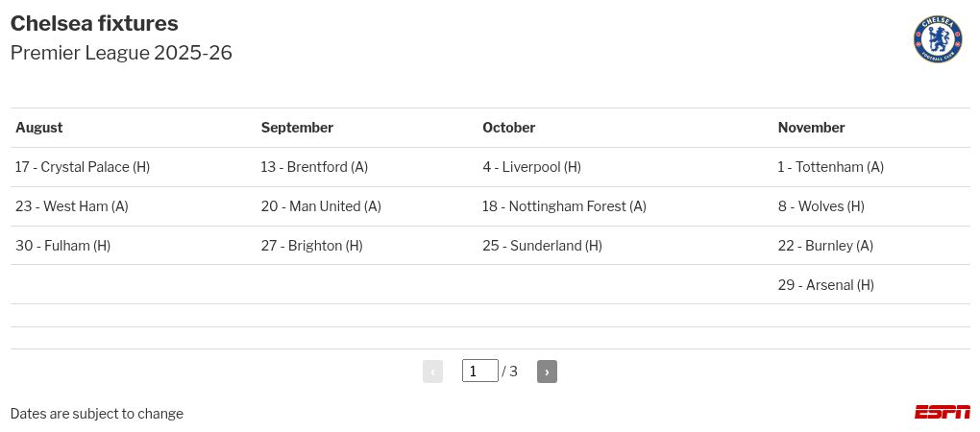
Task: Click the Chelsea fixtures title
Action: click(94, 24)
